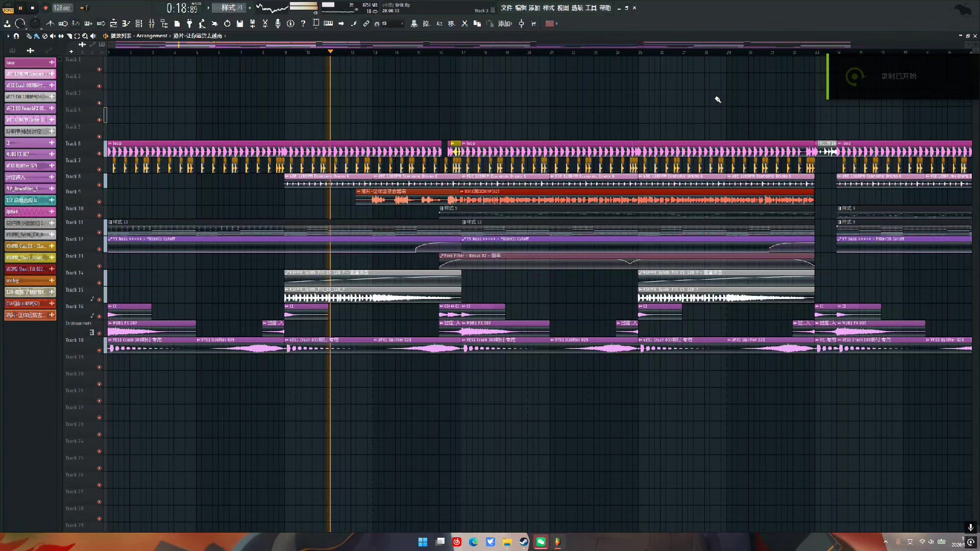Select the 'loop' clip in picker panel
Viewport: 980px width, 551px height.
[x=30, y=63]
